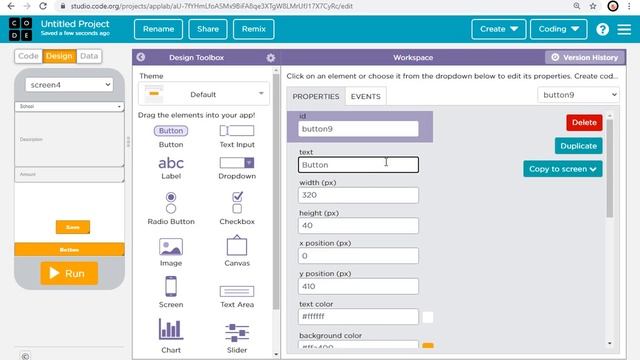Click browser zoom magnifier icon
640x360 pixels.
click(577, 6)
